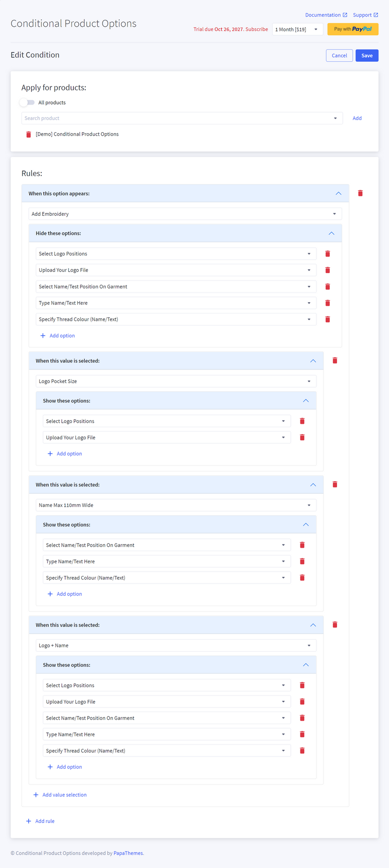Click Pay with PayPal button
The image size is (389, 868).
(x=353, y=29)
